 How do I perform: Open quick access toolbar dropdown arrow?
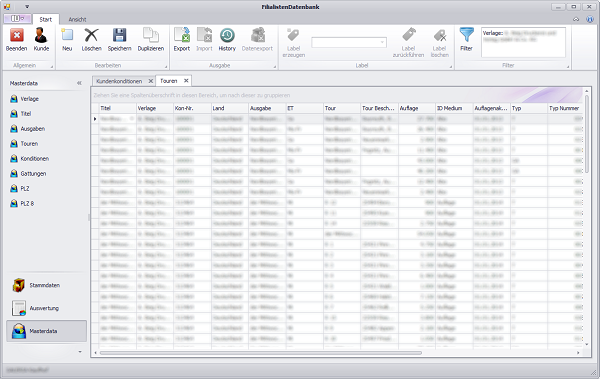click(27, 7)
